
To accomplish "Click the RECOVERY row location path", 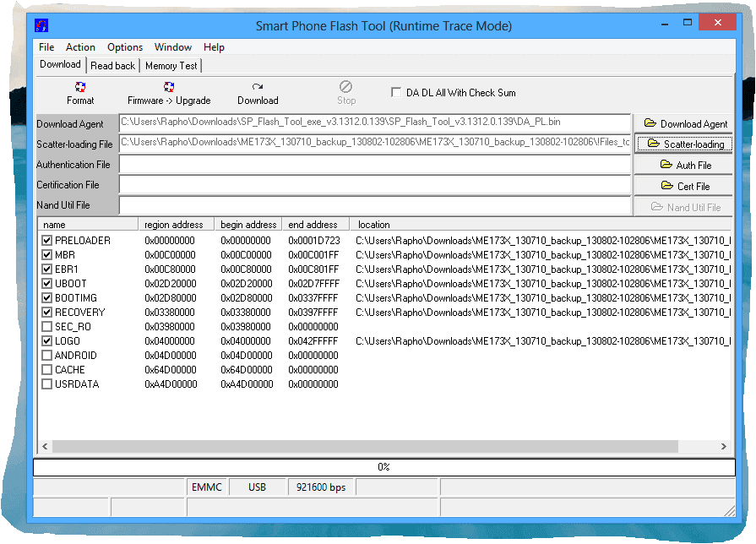I will coord(543,313).
